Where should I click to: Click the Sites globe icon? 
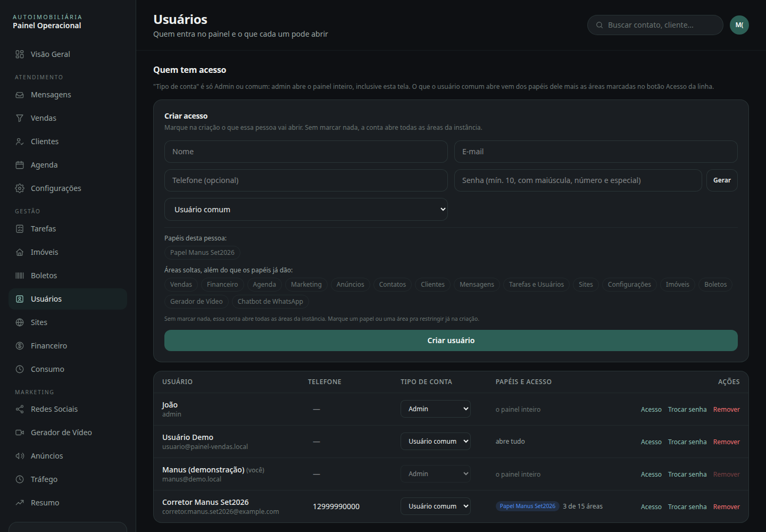point(20,322)
